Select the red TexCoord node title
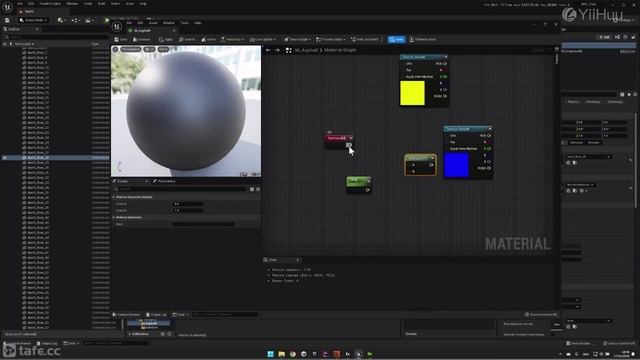The height and width of the screenshot is (360, 640). coord(338,138)
